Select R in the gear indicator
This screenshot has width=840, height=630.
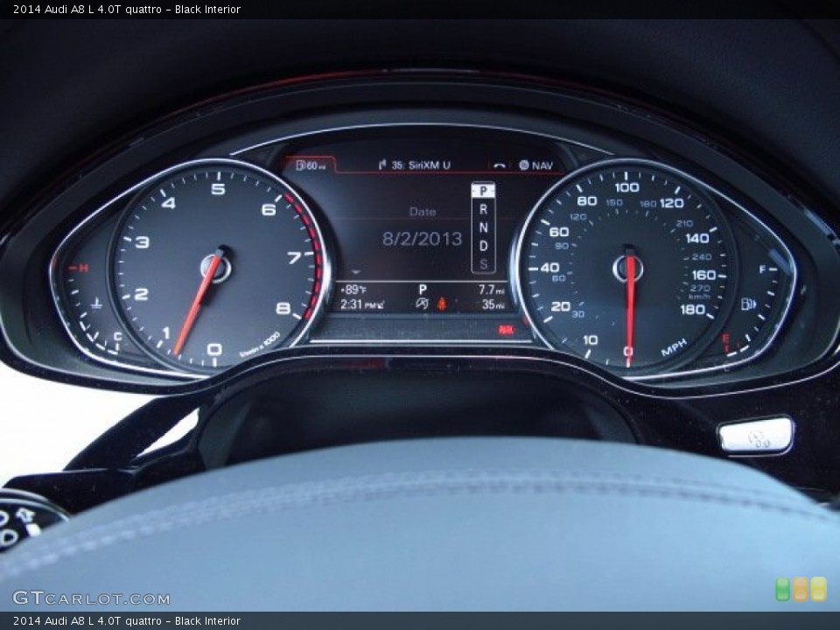pos(483,209)
